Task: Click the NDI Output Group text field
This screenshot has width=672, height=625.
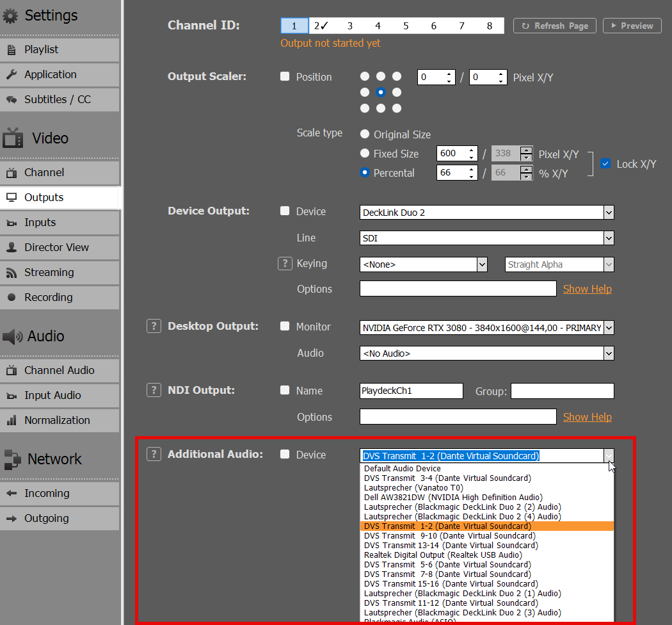Action: tap(562, 391)
